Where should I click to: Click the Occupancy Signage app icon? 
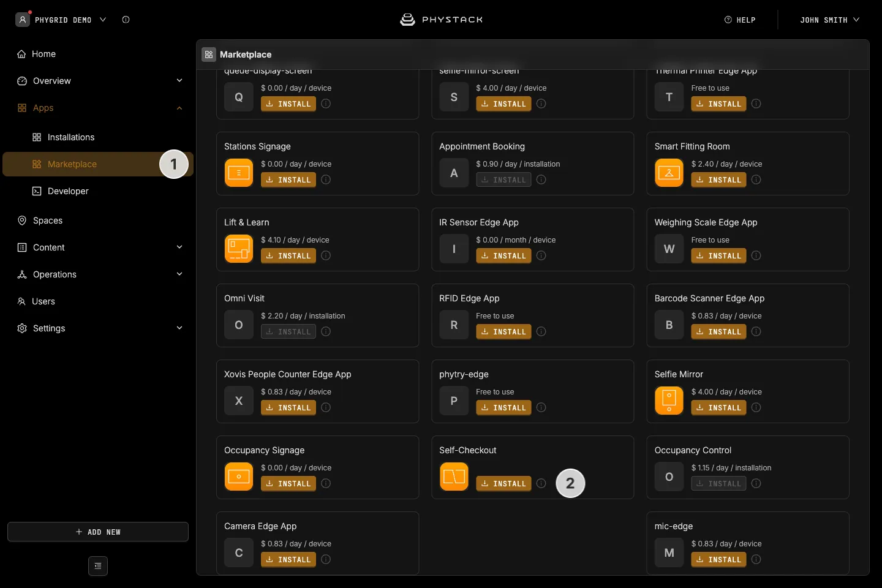239,477
